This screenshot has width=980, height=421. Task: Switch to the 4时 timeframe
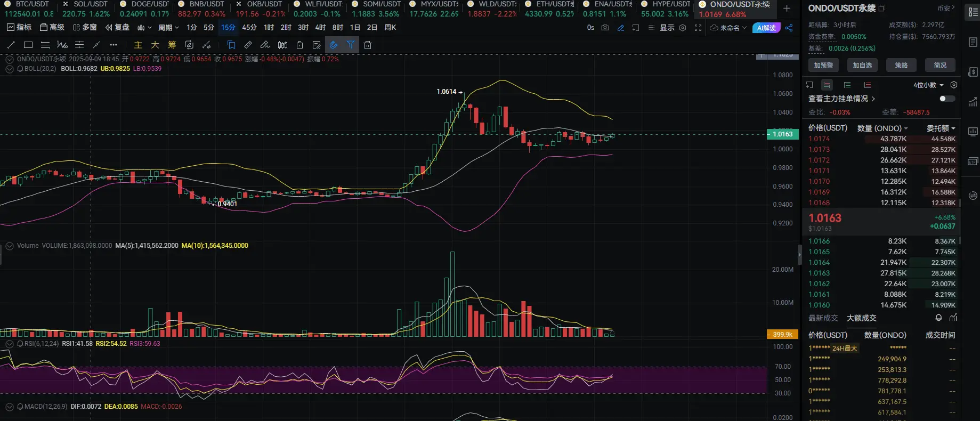320,28
